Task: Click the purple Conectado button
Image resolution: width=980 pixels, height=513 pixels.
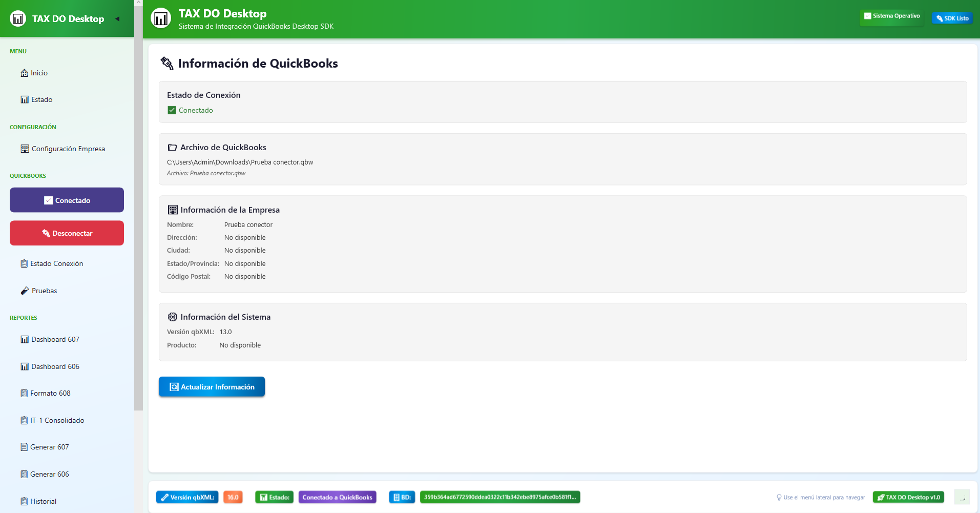Action: 67,200
